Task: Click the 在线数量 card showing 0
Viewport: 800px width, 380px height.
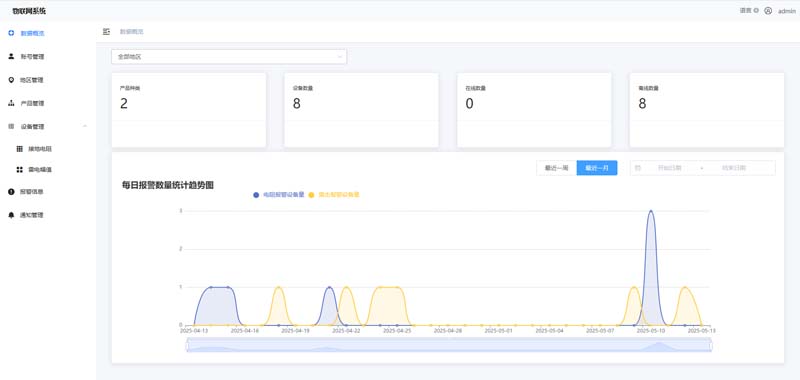Action: pyautogui.click(x=534, y=110)
